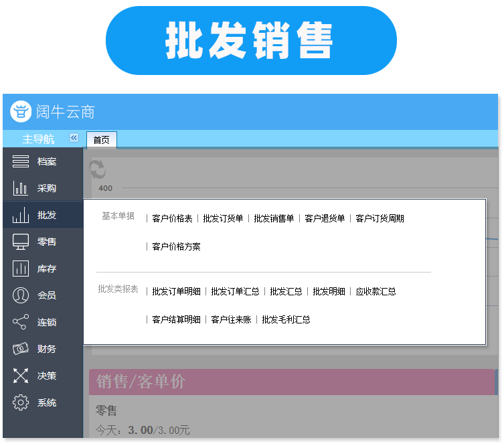Click the 基本单据 section label

pyautogui.click(x=118, y=216)
